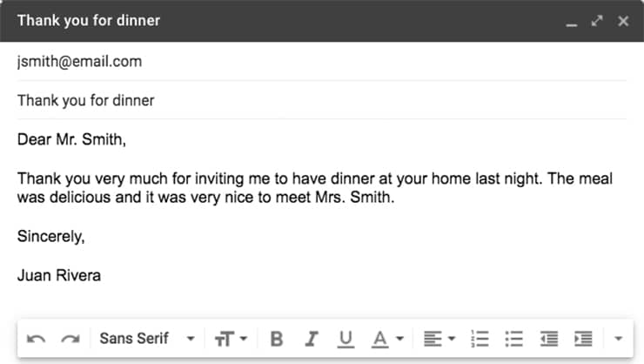644x364 pixels.
Task: Insert a bulleted list
Action: 514,338
